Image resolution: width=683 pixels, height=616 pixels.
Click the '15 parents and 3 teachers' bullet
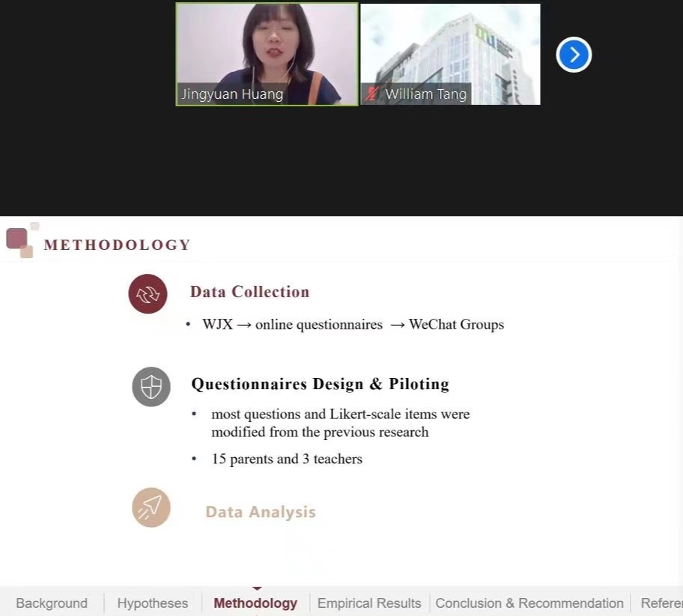click(287, 459)
